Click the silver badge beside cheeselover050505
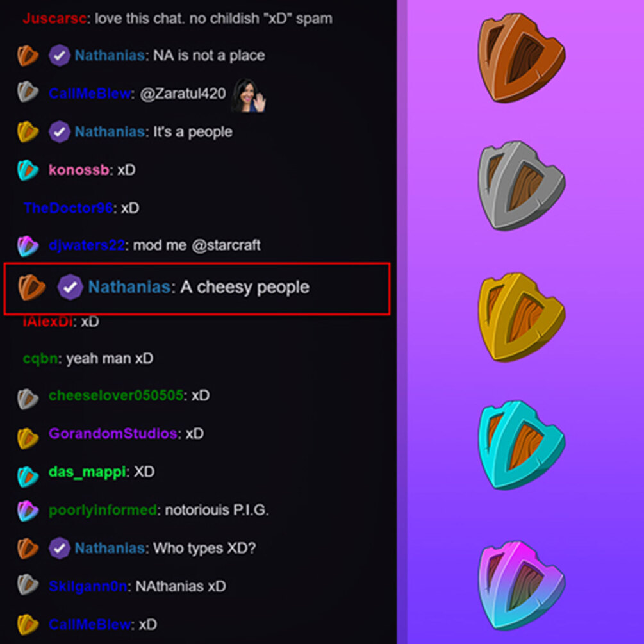 28,399
